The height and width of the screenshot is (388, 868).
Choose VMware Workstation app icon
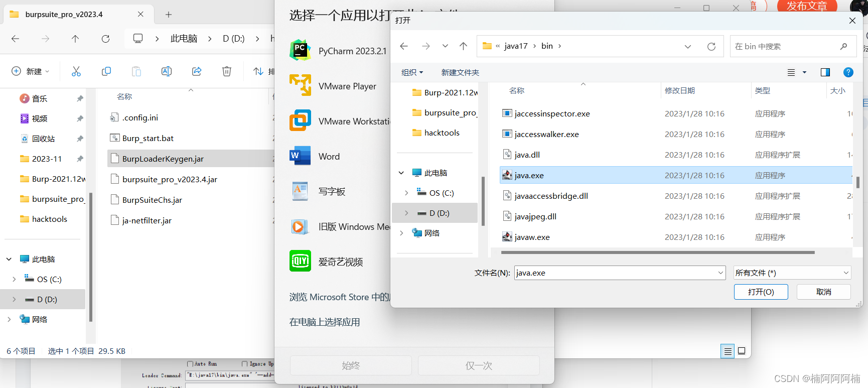[x=300, y=120]
